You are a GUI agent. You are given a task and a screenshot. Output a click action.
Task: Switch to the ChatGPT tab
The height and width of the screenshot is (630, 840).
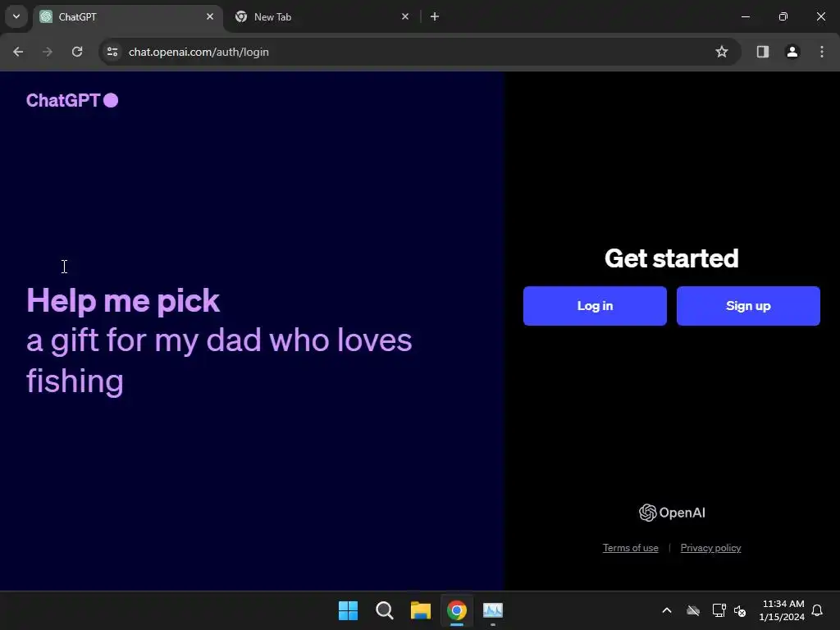[x=127, y=16]
